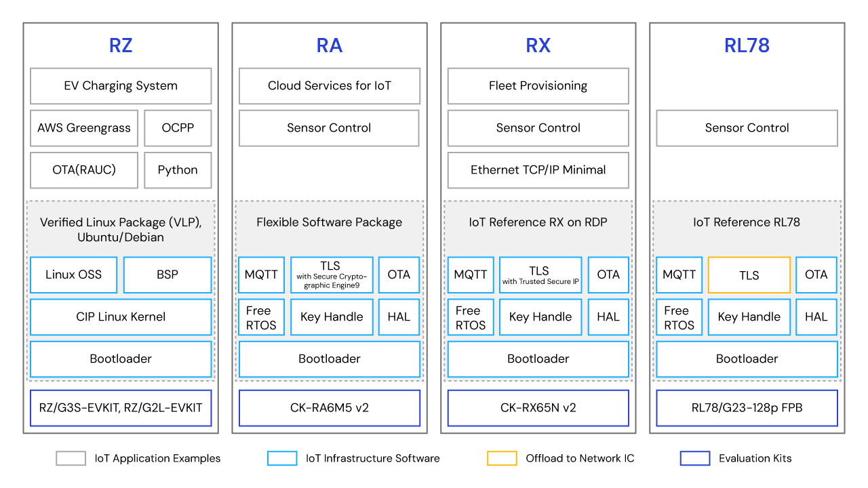The width and height of the screenshot is (868, 488).
Task: Expand the Verified Linux Package section
Action: (x=121, y=230)
